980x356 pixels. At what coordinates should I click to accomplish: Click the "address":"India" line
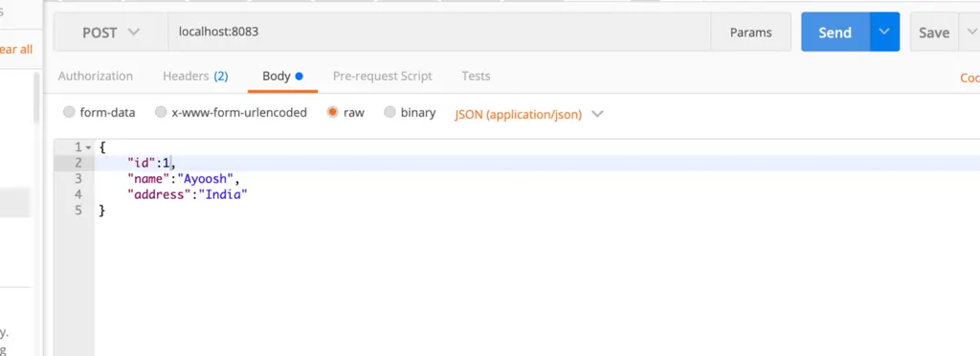(x=188, y=194)
